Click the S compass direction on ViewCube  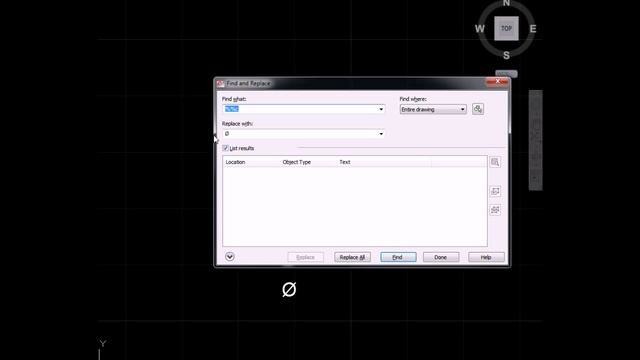coord(506,56)
